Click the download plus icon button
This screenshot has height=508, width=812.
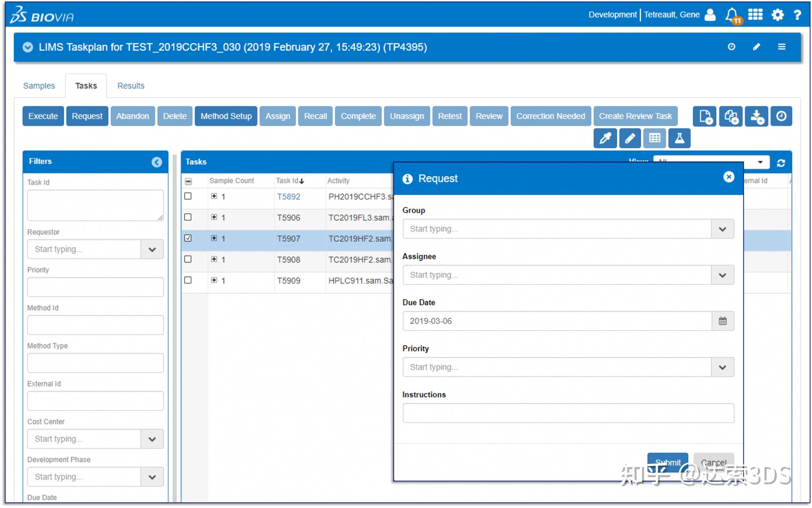(756, 116)
